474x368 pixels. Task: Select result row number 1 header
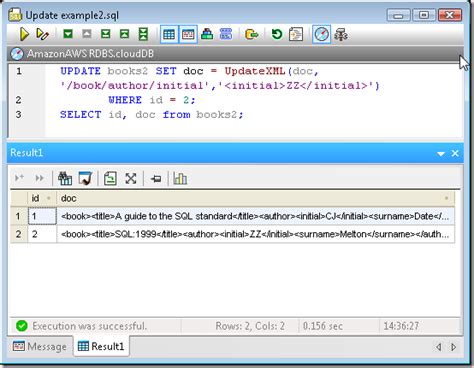coord(19,216)
